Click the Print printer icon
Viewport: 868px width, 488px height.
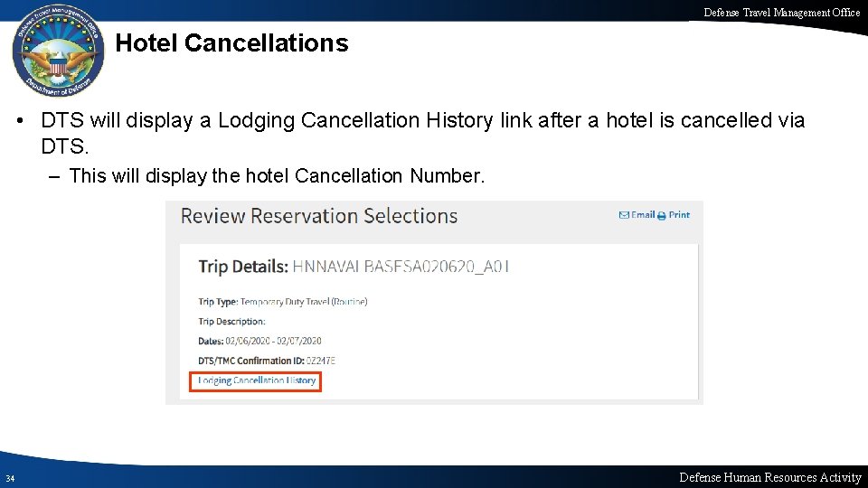[661, 216]
